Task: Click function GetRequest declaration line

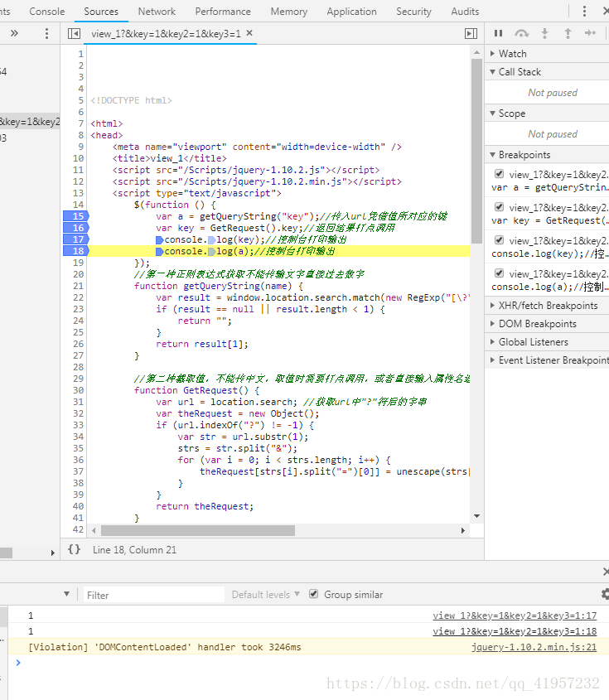Action: pyautogui.click(x=196, y=390)
